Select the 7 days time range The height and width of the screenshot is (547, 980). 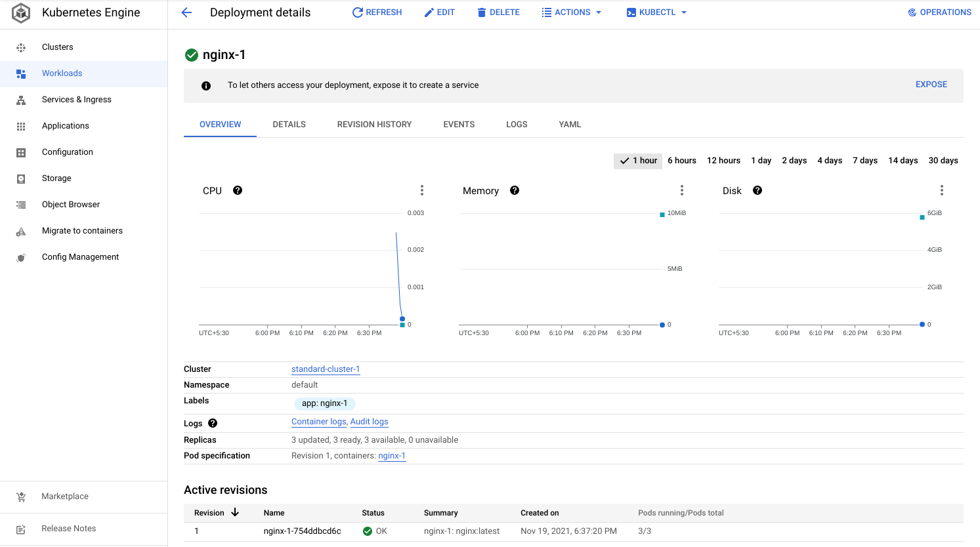pyautogui.click(x=865, y=161)
